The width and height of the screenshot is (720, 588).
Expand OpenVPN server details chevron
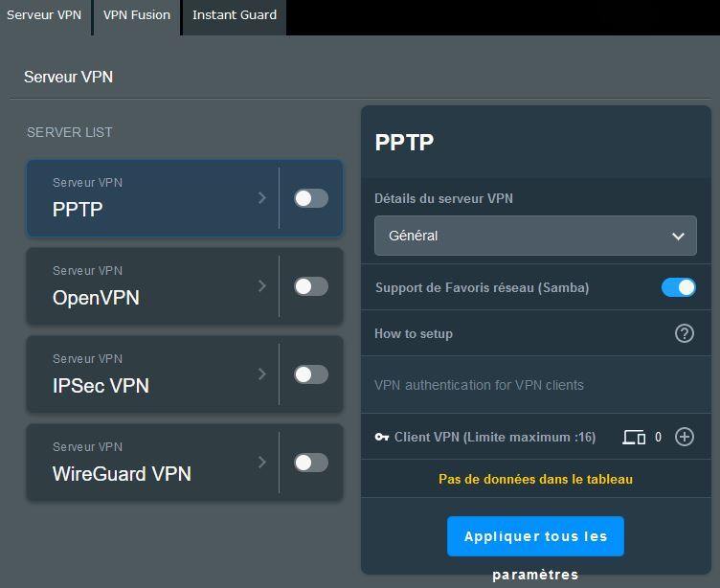[x=262, y=286]
